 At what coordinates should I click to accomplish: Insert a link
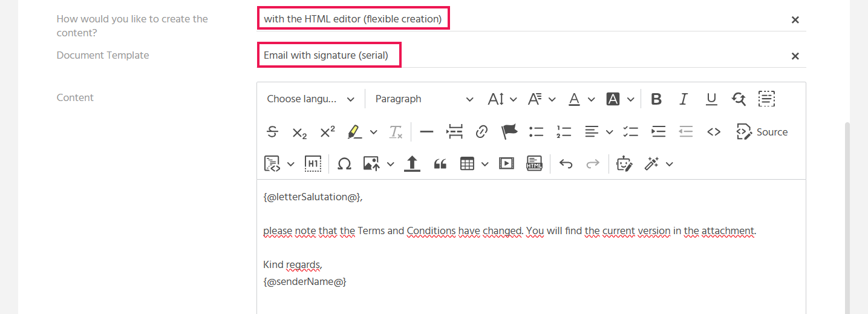(x=481, y=132)
